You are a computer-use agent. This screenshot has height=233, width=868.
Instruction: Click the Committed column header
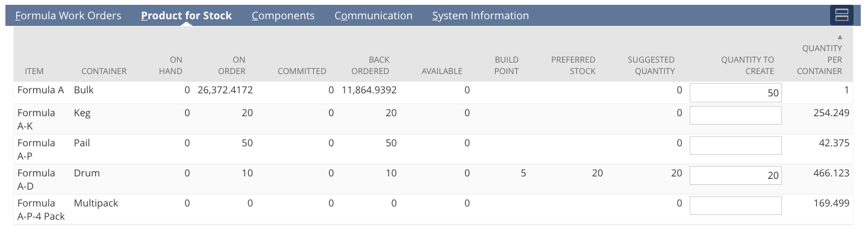click(x=302, y=71)
